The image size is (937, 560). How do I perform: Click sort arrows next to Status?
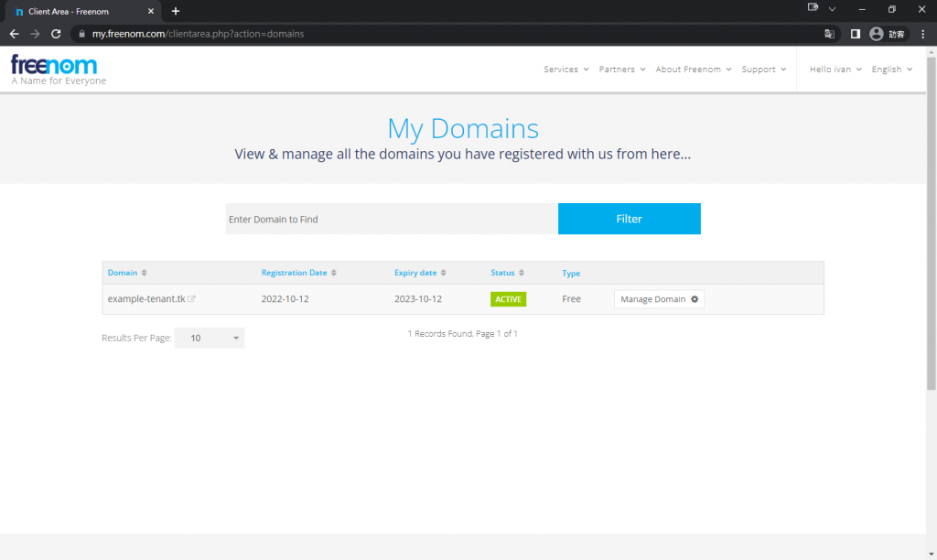pyautogui.click(x=522, y=273)
